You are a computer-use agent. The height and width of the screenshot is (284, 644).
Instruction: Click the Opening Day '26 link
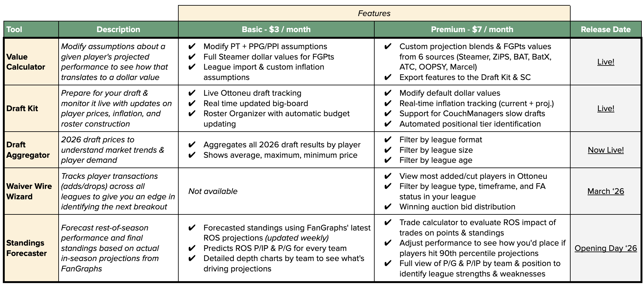[605, 248]
